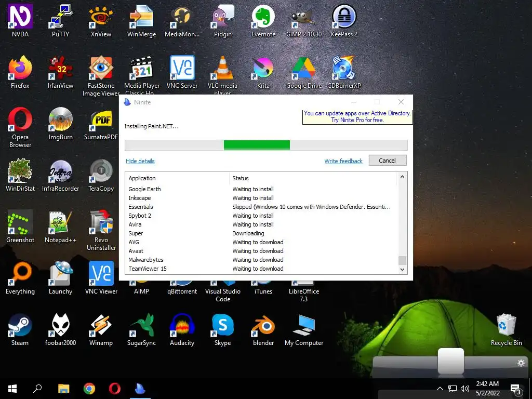
Task: Launch InfraRecorder desktop icon
Action: [60, 175]
